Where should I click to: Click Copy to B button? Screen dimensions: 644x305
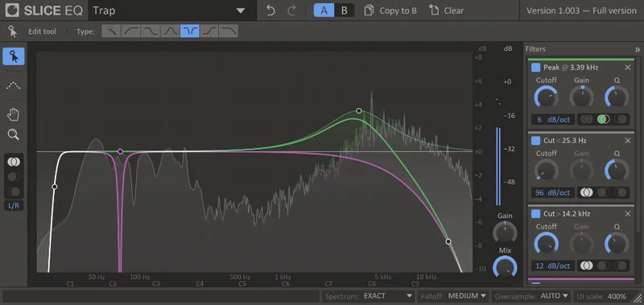click(x=390, y=10)
